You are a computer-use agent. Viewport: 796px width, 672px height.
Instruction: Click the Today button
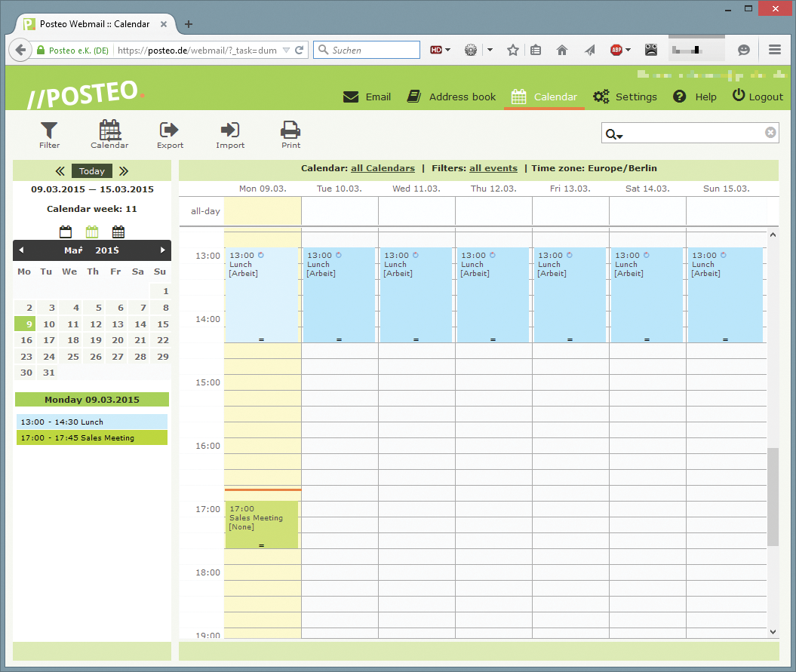tap(91, 171)
